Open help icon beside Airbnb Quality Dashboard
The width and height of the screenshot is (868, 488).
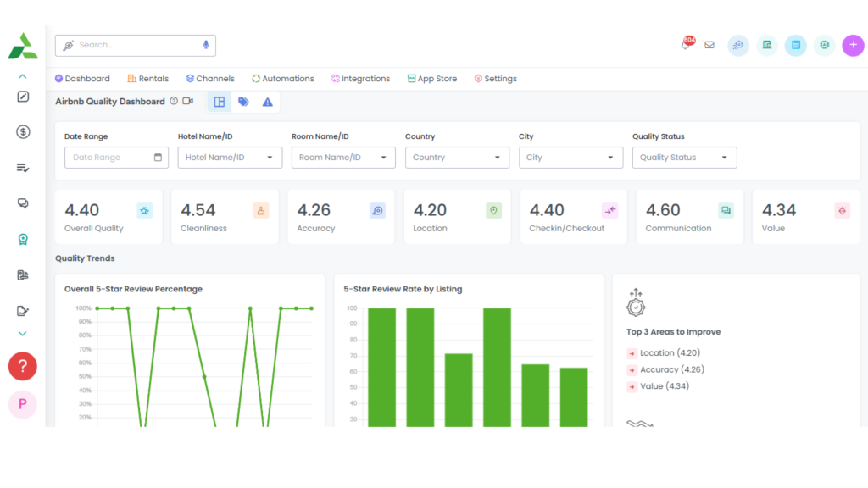click(174, 102)
